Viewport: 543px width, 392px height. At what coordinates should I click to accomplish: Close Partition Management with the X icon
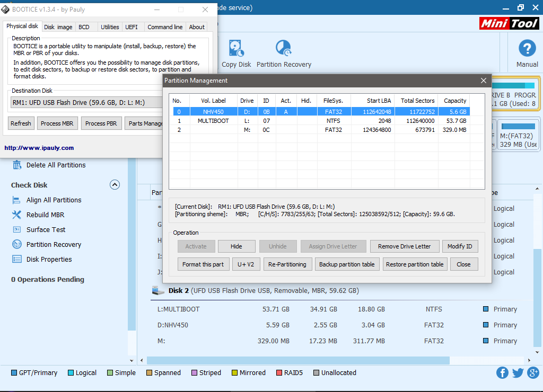click(484, 81)
